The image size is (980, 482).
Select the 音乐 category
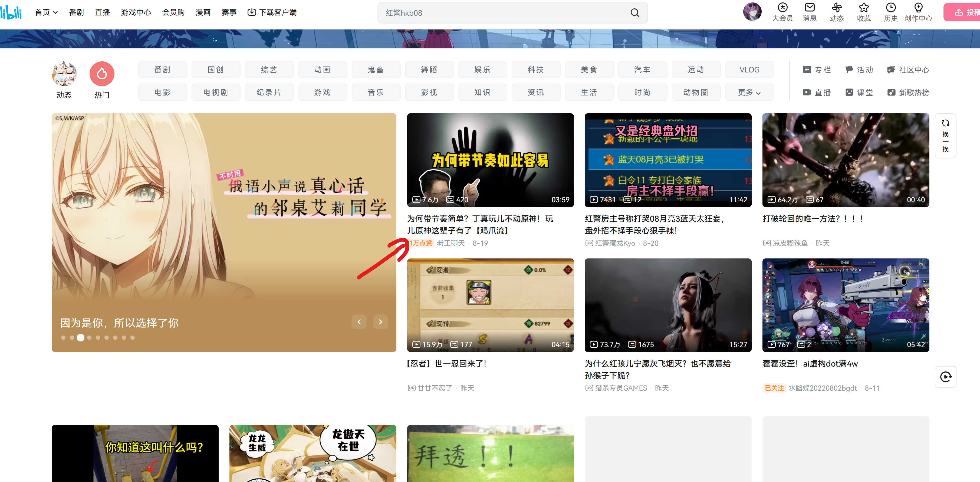pyautogui.click(x=376, y=92)
